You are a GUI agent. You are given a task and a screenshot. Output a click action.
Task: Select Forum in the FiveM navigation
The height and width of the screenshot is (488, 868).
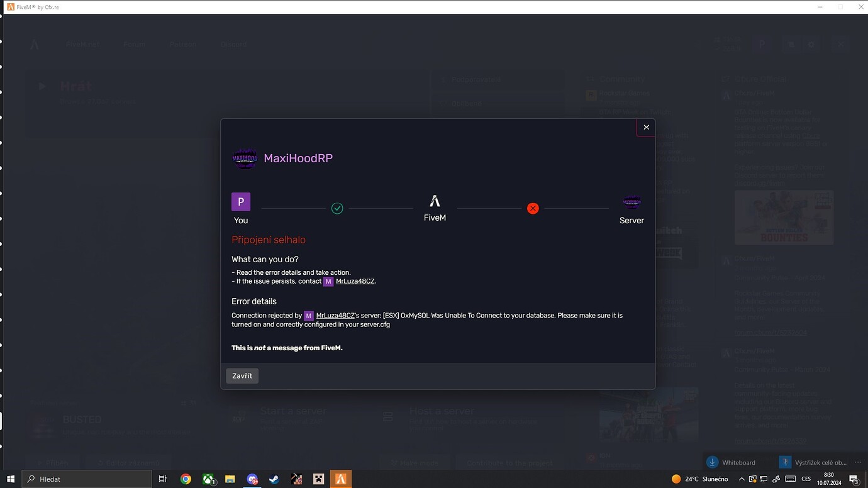click(x=134, y=44)
